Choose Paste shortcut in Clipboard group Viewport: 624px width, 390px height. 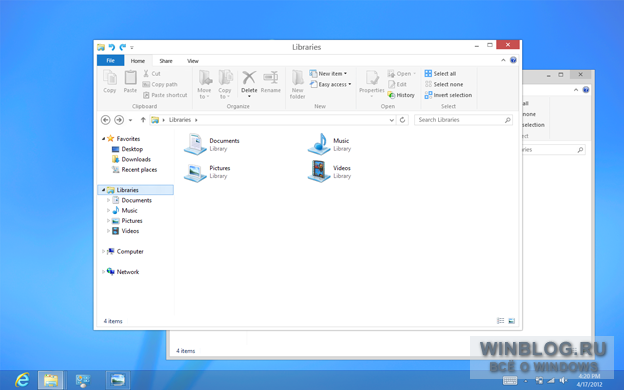click(165, 95)
